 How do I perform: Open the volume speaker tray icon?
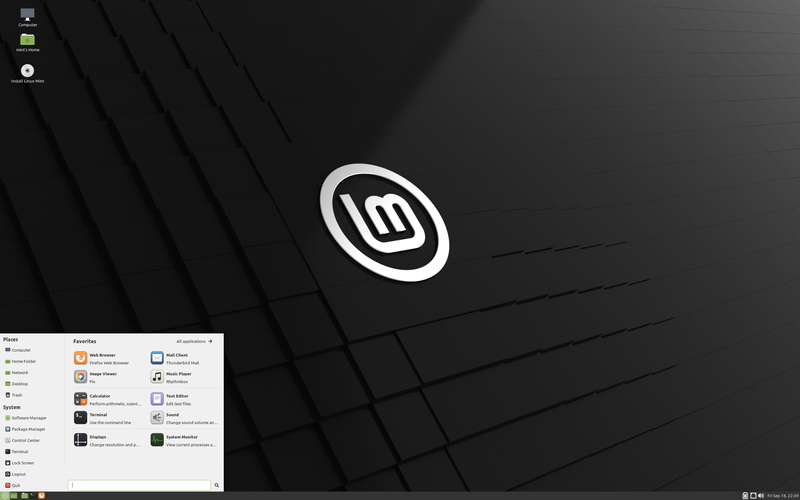(x=761, y=495)
